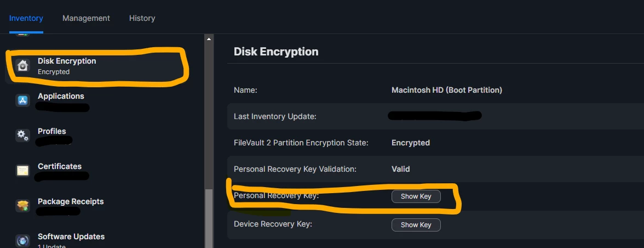Click the Profiles gears icon

point(22,136)
